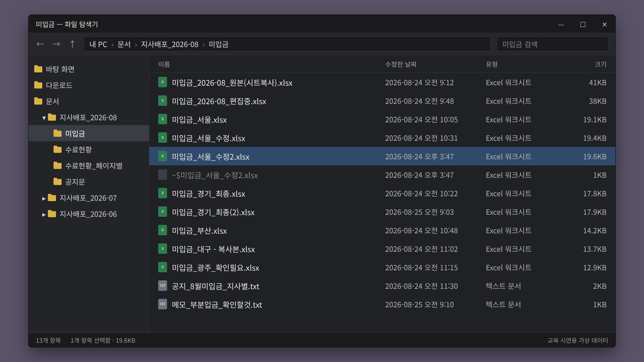Screen dimensions: 644x362
Task: Click the 13개 항목 status text
Action: (x=48, y=340)
